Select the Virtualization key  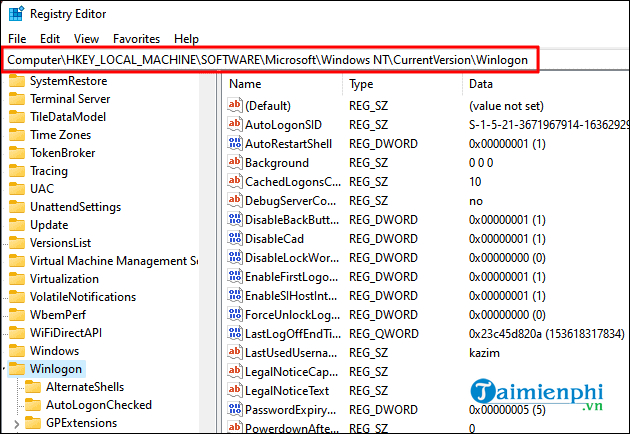64,279
